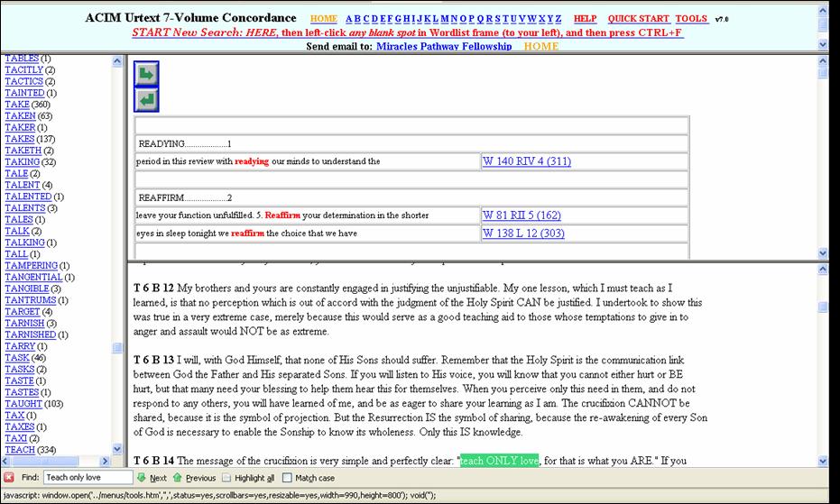Viewport: 840px width, 504px height.
Task: Select TEACH in the wordlist
Action: 20,449
